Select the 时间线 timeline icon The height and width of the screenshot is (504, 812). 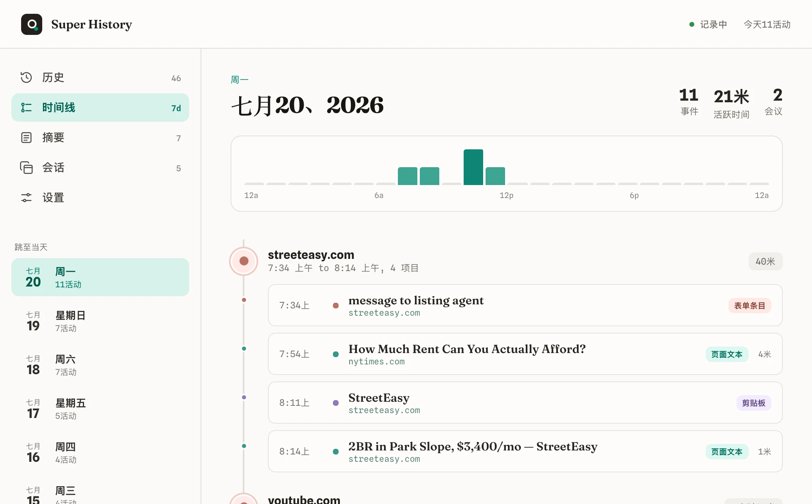26,108
